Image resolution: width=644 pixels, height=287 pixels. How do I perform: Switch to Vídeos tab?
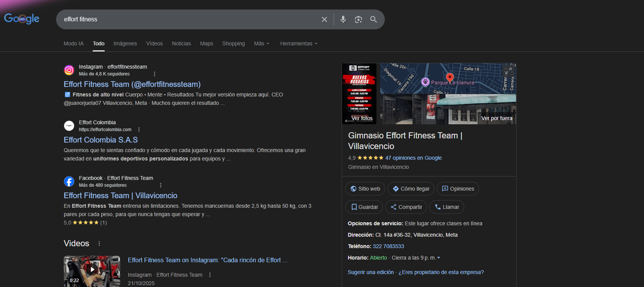[154, 43]
